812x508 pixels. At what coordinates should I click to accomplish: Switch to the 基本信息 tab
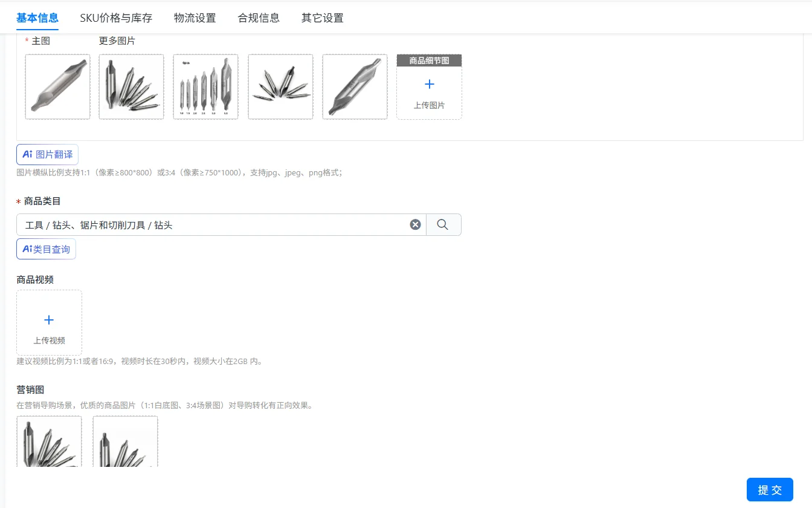[37, 18]
